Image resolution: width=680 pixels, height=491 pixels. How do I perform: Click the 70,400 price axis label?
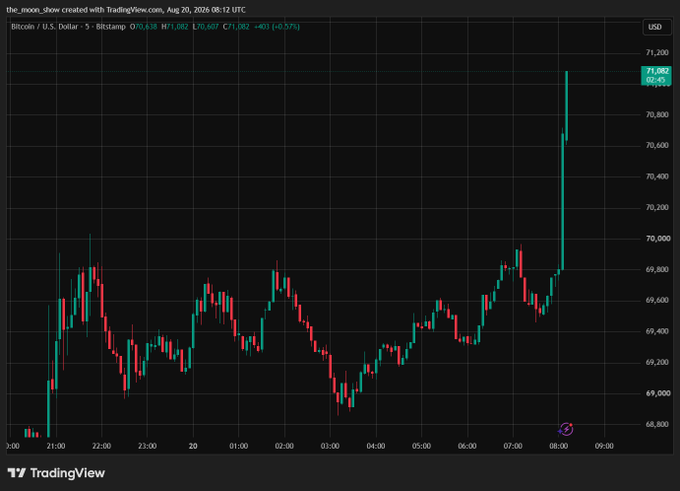coord(657,177)
